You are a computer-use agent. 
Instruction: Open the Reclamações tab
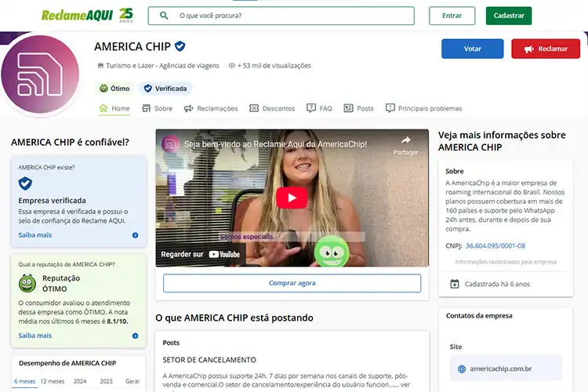click(211, 108)
